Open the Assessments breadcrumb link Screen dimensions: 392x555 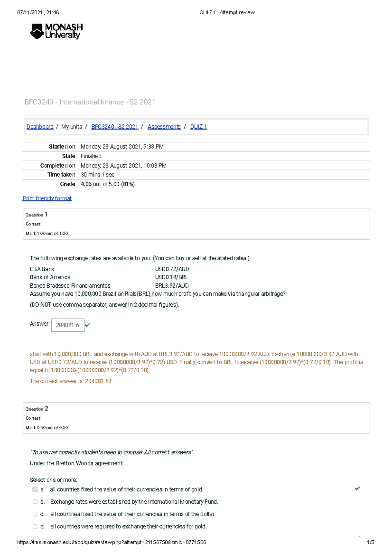point(164,126)
